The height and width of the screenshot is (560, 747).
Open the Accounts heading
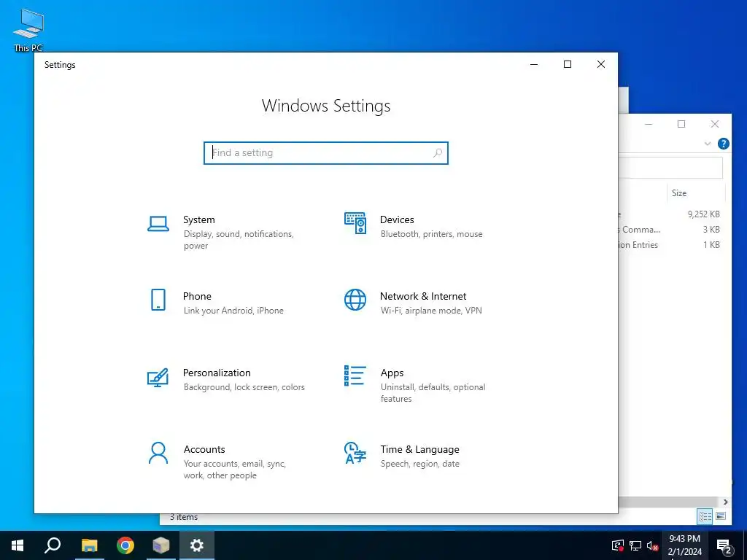coord(204,449)
